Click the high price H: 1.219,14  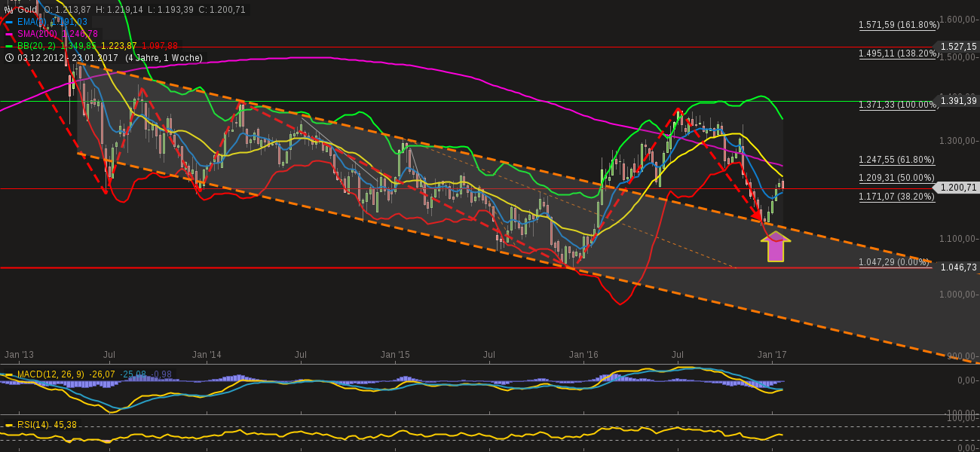(x=119, y=10)
